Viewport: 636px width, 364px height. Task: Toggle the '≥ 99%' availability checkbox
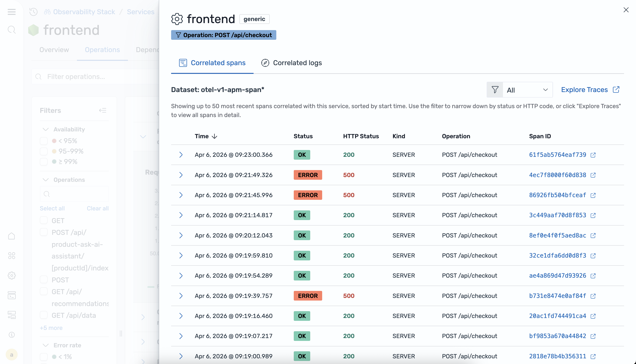(x=44, y=162)
